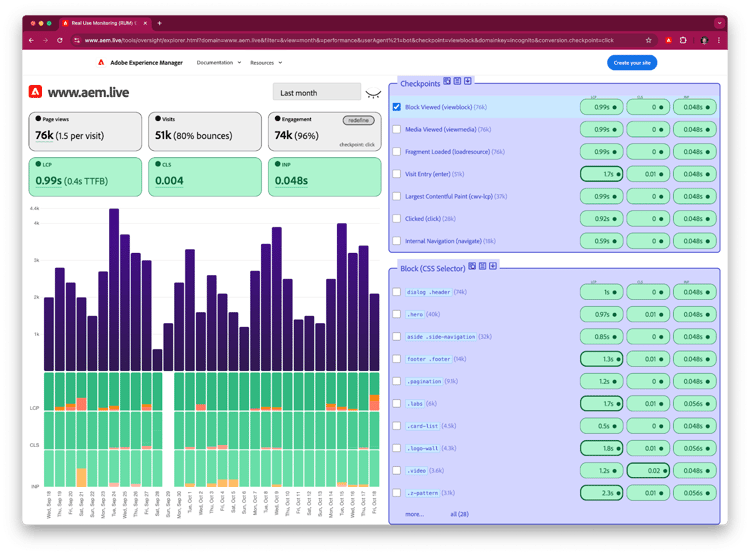Reload the page with the refresh icon

pos(60,40)
